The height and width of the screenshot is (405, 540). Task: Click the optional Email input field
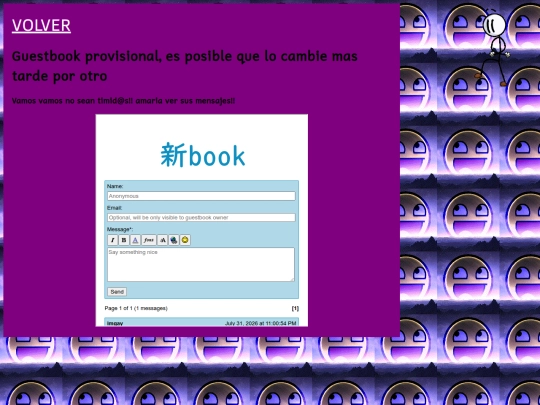[x=201, y=218]
